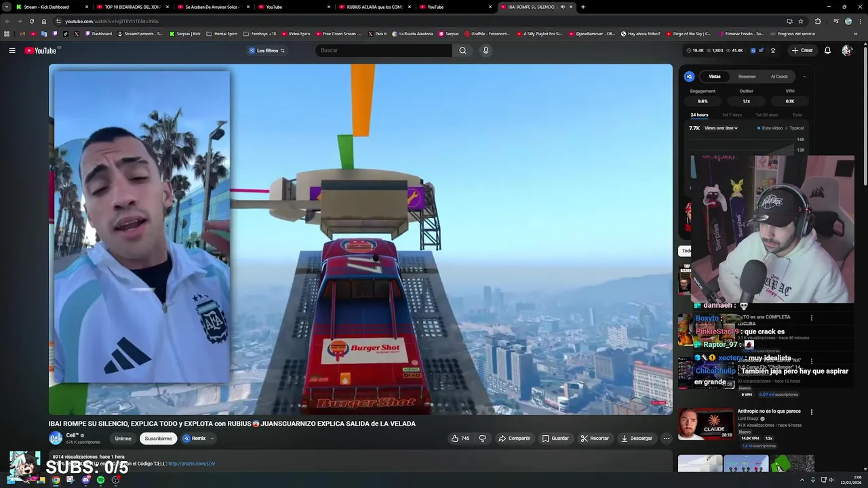
Task: Select the 1st 28 days tab
Action: tap(766, 115)
